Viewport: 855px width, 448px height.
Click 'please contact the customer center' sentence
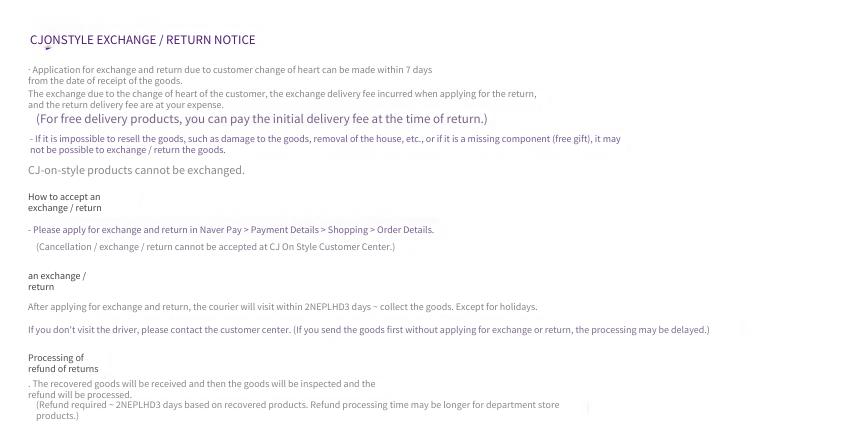[x=369, y=330]
